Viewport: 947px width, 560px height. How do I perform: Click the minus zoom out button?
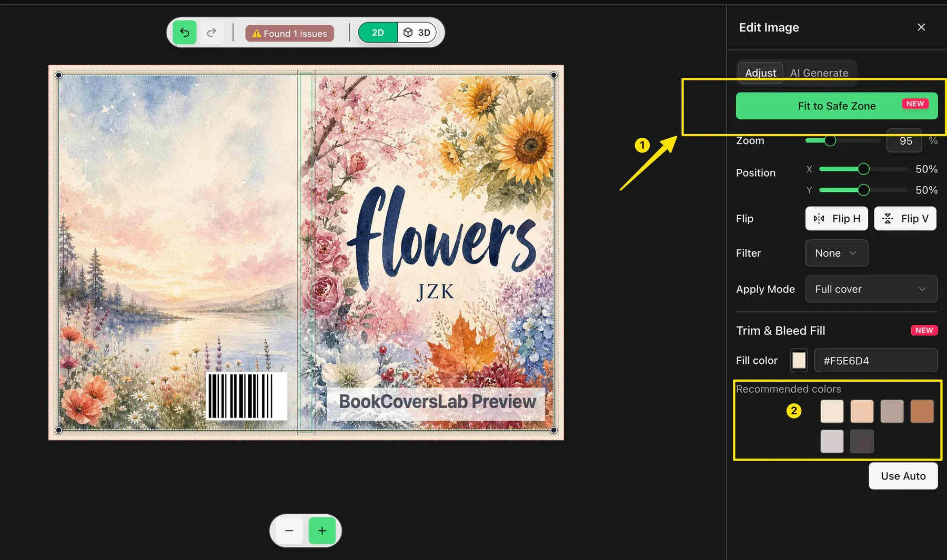(x=289, y=531)
